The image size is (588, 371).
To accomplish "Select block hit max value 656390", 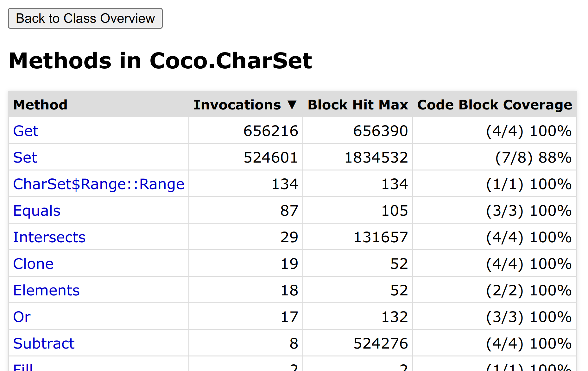I will click(381, 131).
